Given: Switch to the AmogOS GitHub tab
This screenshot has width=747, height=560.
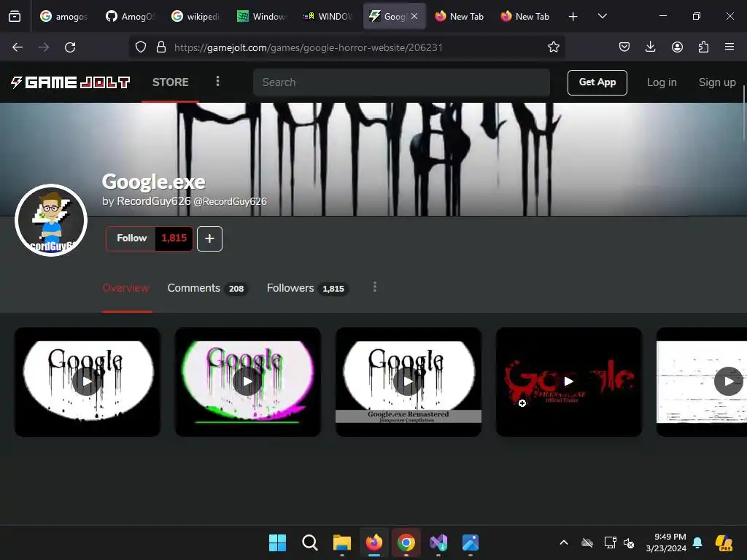Looking at the screenshot, I should (130, 16).
